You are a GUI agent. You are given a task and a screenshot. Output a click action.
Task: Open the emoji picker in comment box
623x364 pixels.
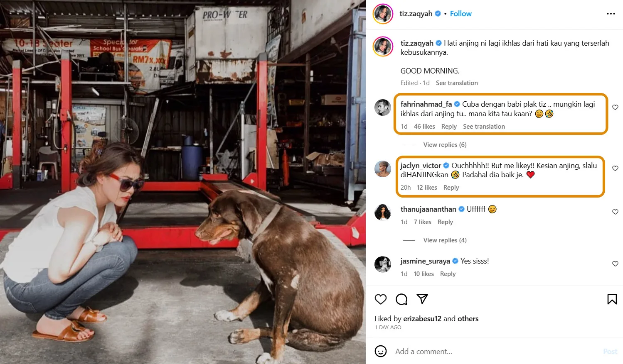(x=380, y=351)
